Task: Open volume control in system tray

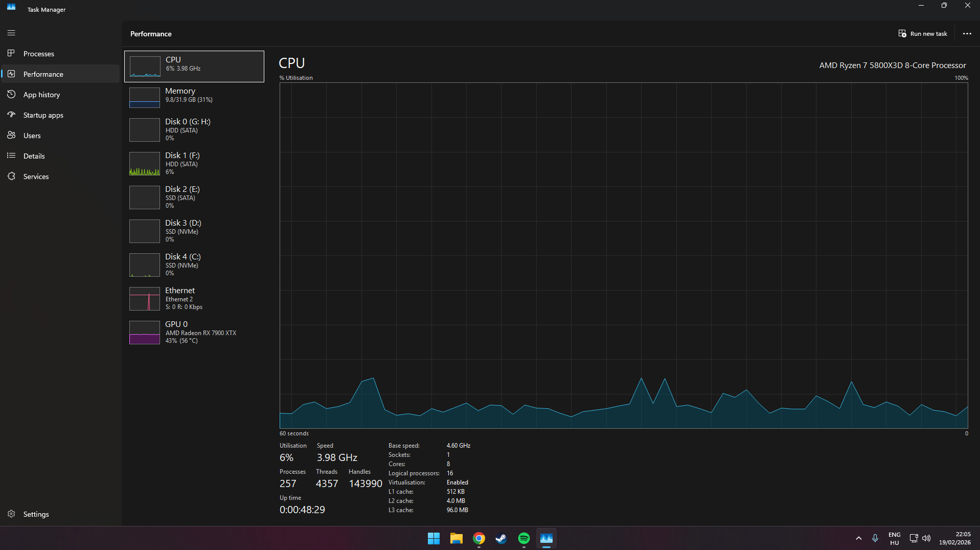Action: (926, 538)
